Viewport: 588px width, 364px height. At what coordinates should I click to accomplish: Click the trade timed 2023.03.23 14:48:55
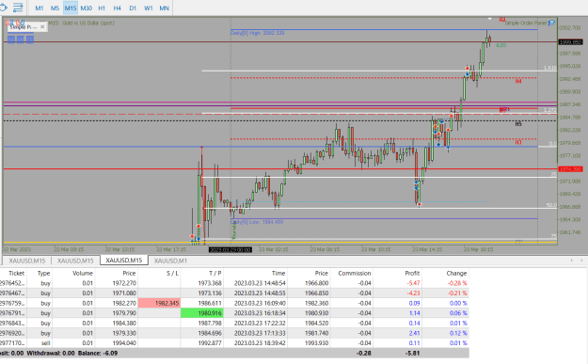click(x=234, y=293)
